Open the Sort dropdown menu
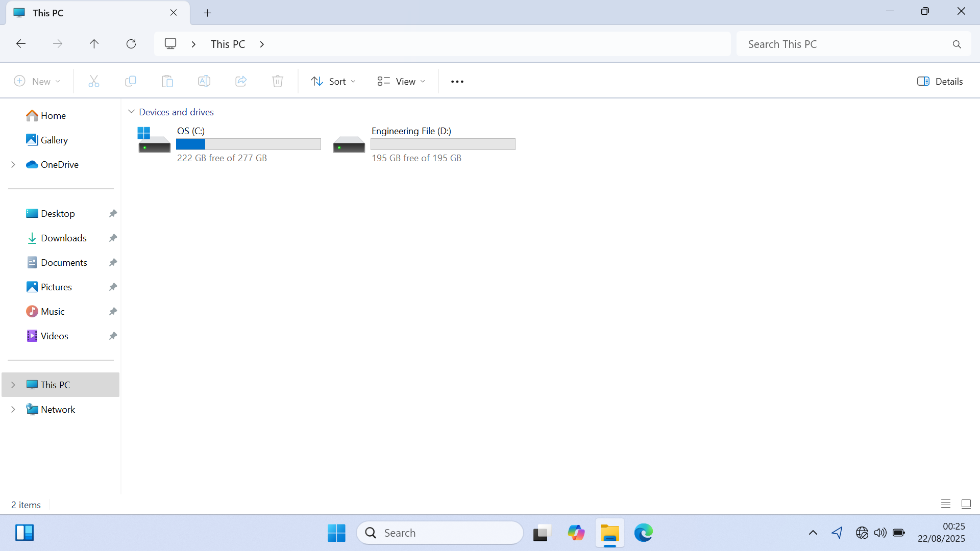 333,81
